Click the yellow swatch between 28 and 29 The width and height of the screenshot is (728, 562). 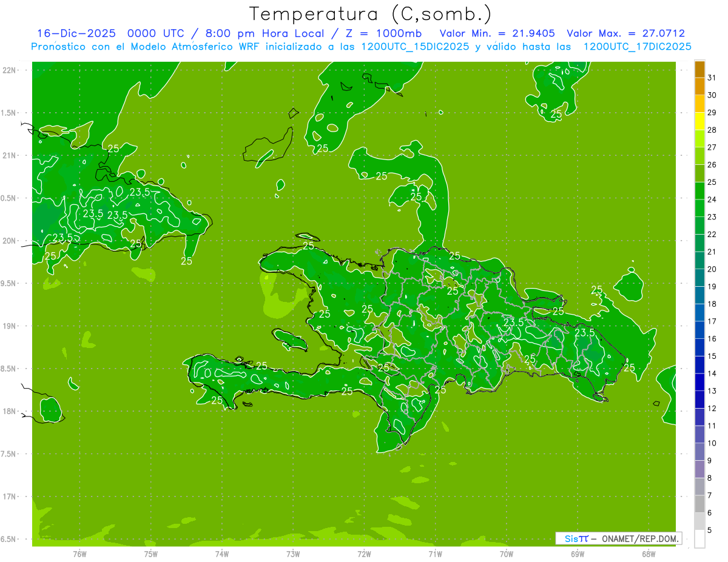coord(699,121)
